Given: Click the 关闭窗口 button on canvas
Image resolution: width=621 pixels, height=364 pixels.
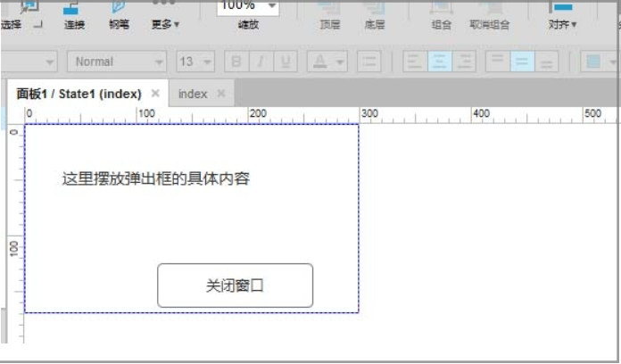Looking at the screenshot, I should tap(236, 285).
